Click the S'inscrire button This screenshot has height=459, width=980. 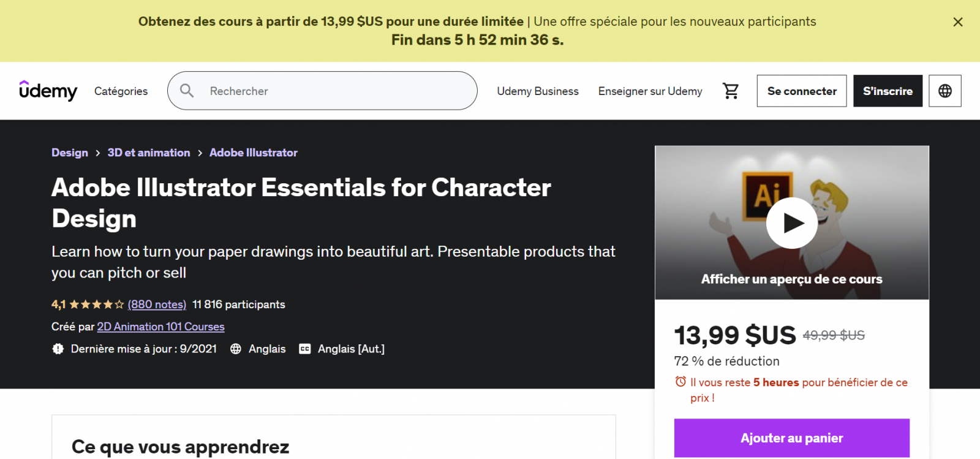tap(888, 91)
